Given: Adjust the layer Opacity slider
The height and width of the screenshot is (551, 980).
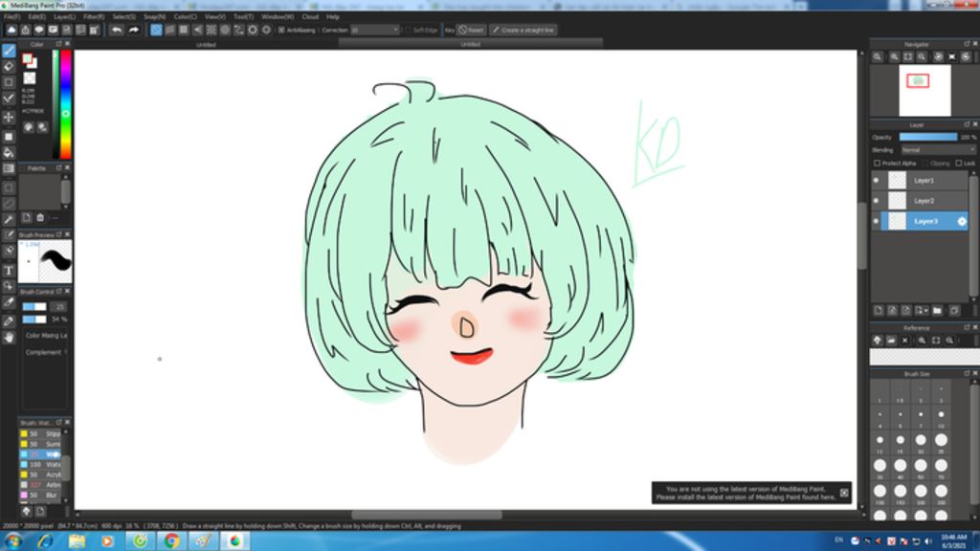Looking at the screenshot, I should point(928,137).
